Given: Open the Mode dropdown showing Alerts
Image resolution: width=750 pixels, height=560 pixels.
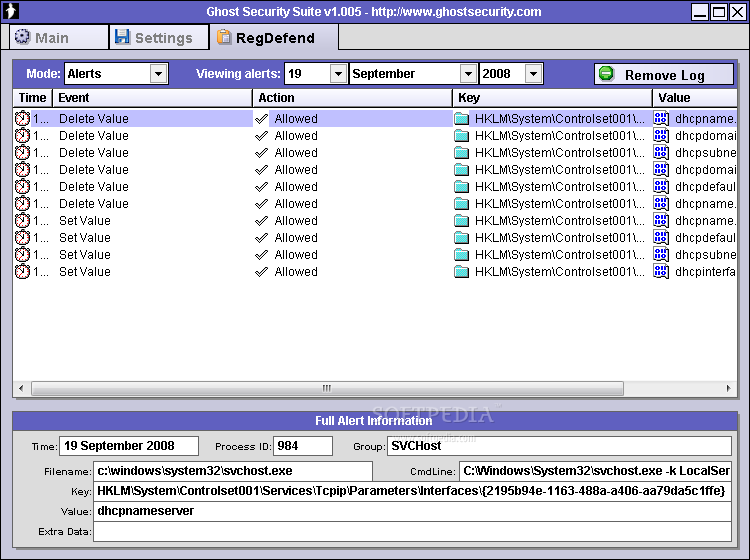Looking at the screenshot, I should pos(116,74).
